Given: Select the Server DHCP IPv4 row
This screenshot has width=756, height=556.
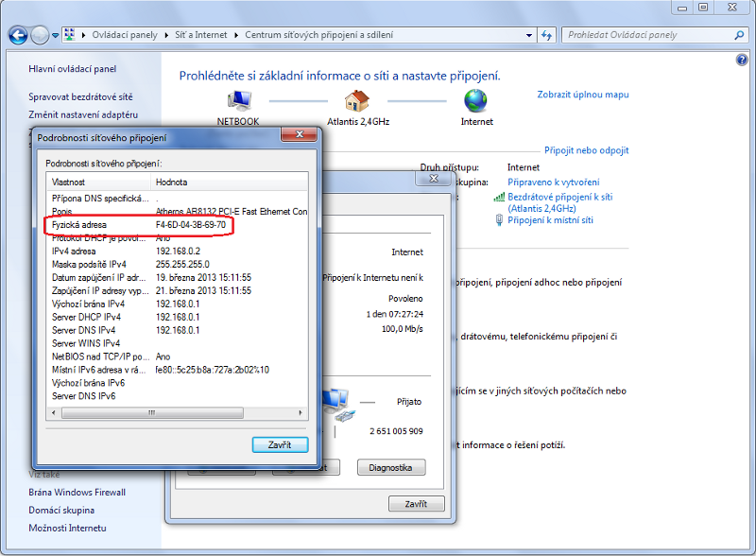Looking at the screenshot, I should click(x=178, y=317).
